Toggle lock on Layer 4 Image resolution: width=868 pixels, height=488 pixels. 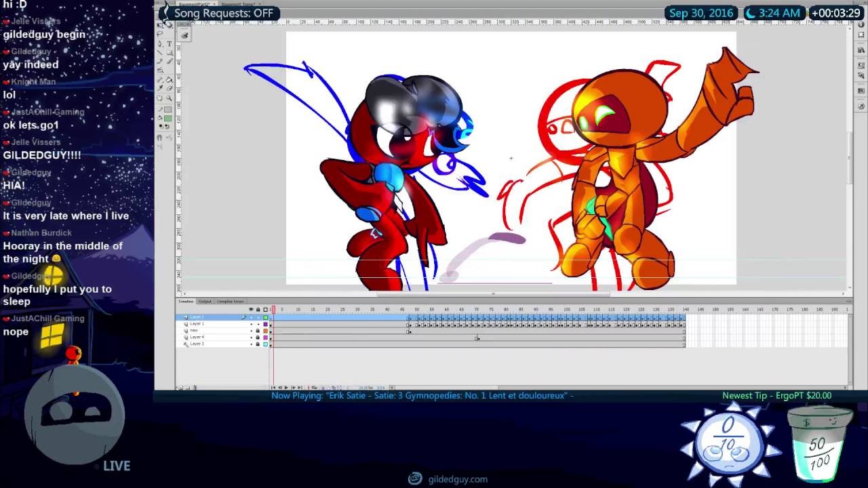(258, 338)
